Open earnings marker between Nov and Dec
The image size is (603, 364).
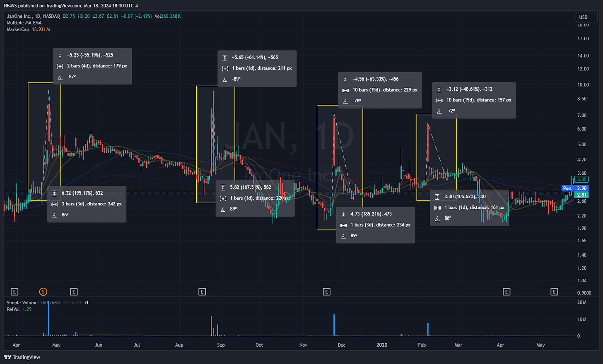click(326, 292)
